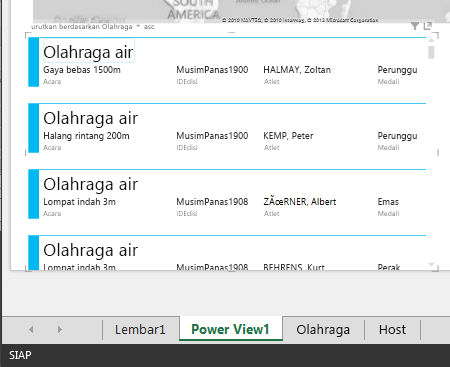450x367 pixels.
Task: Click 'MusimPanas1908' on the ZÃœRNER card
Action: [212, 202]
